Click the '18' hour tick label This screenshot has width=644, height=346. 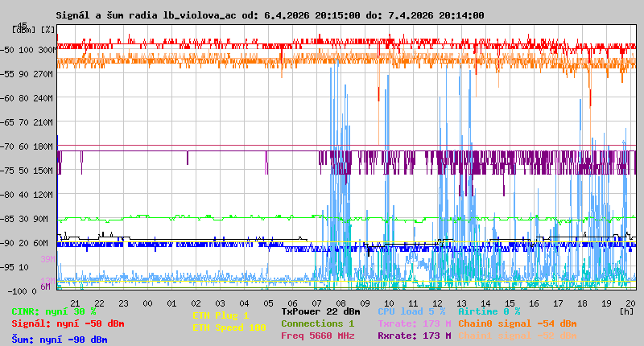pyautogui.click(x=582, y=303)
